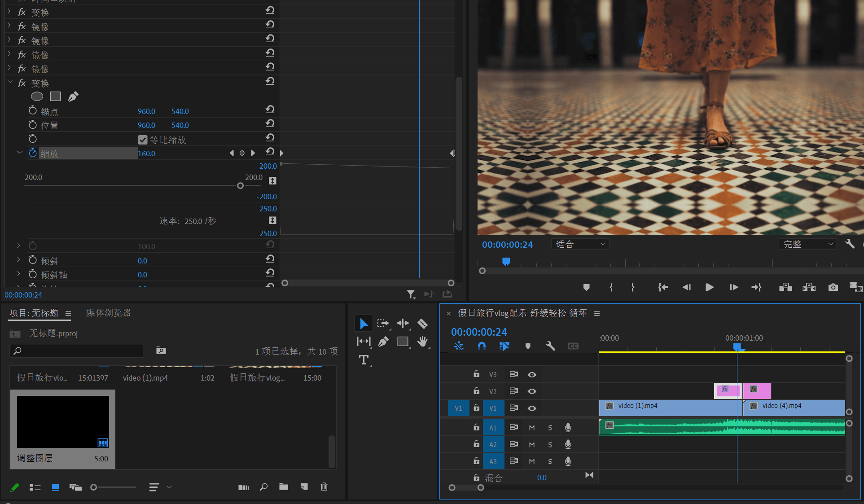Click the New Item icon

click(x=304, y=487)
